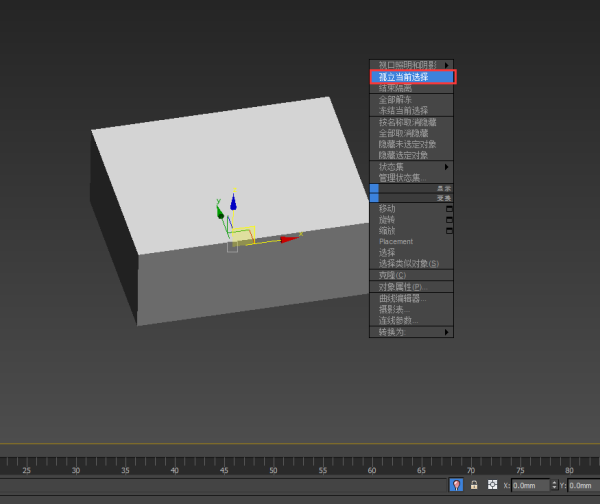Open settings box next to 缩放
The width and height of the screenshot is (600, 504).
point(449,230)
